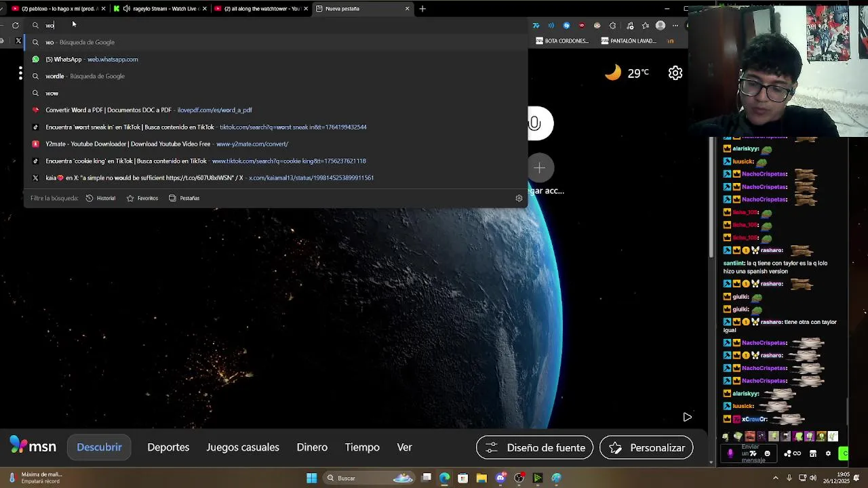Open the shop storefront icon in chat
The width and height of the screenshot is (868, 488).
coord(813,453)
